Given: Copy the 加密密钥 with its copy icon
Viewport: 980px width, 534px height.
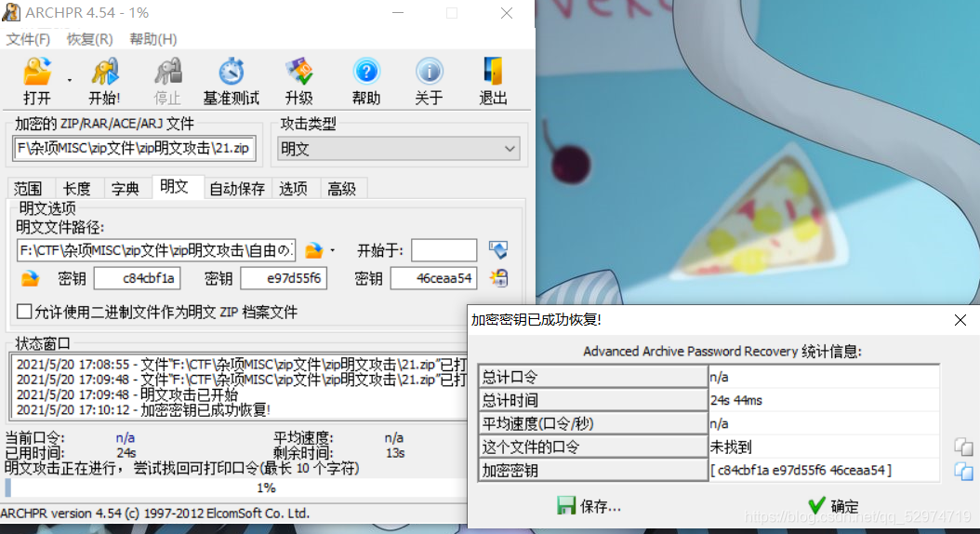Looking at the screenshot, I should [x=963, y=470].
